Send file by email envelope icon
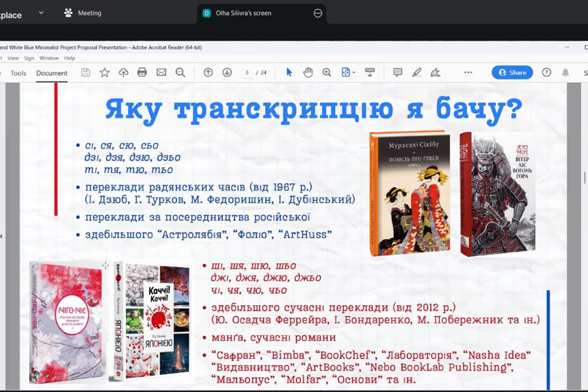The width and height of the screenshot is (588, 392). pyautogui.click(x=161, y=73)
